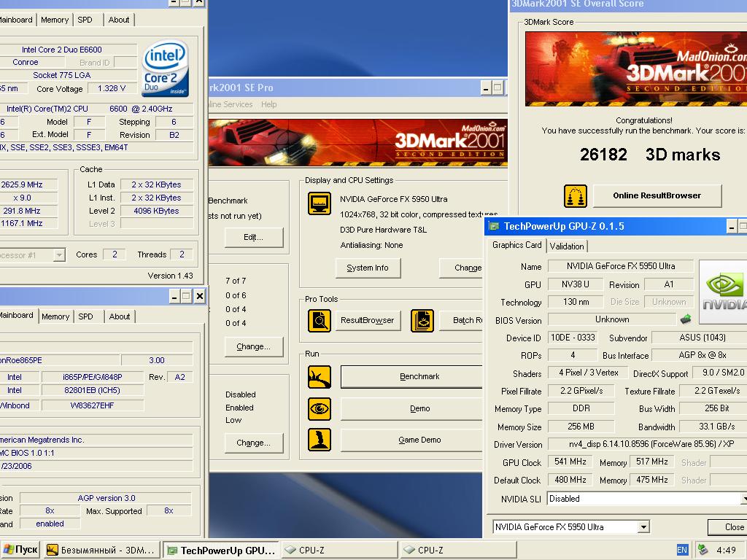Image resolution: width=747 pixels, height=560 pixels.
Task: Switch the EN language indicator in the tray
Action: [682, 550]
